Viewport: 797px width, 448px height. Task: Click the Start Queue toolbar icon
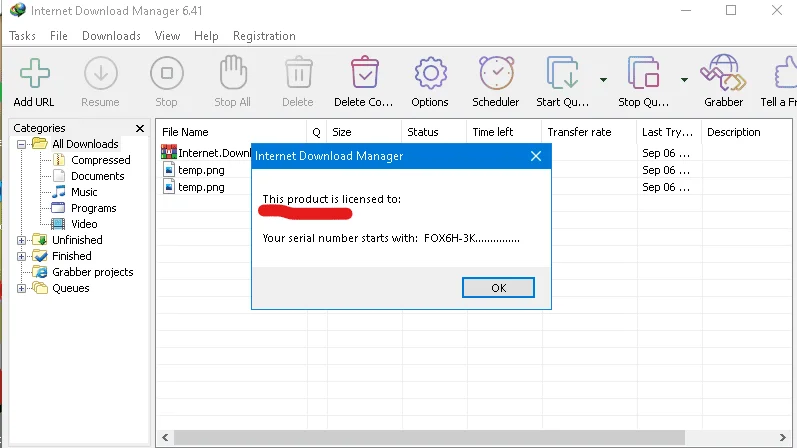[x=562, y=73]
